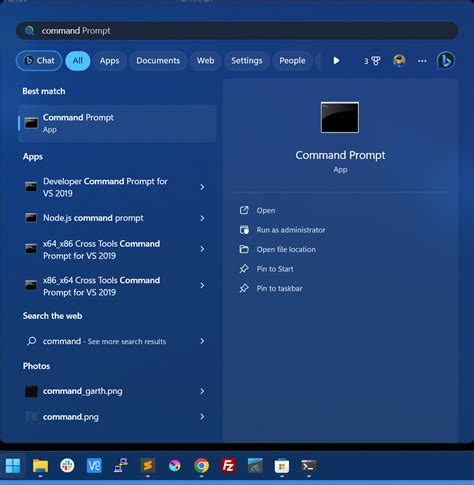Select the Documents filter tab
The image size is (474, 485).
[158, 61]
